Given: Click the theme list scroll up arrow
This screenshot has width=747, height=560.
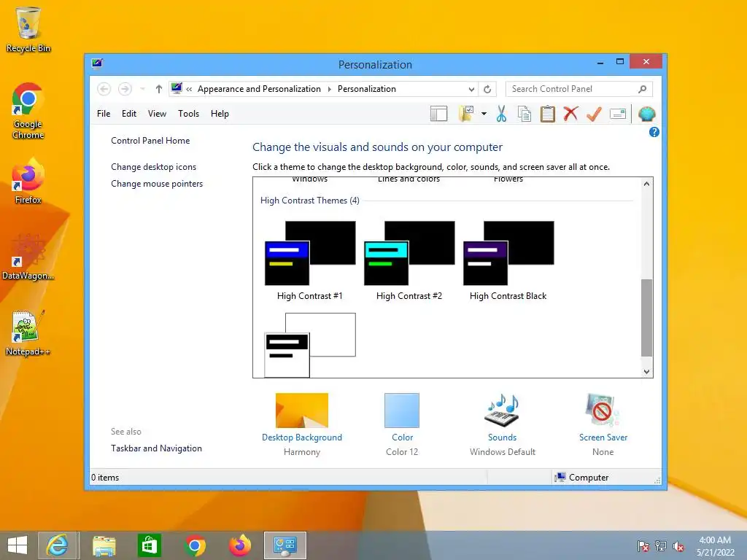Looking at the screenshot, I should [646, 184].
